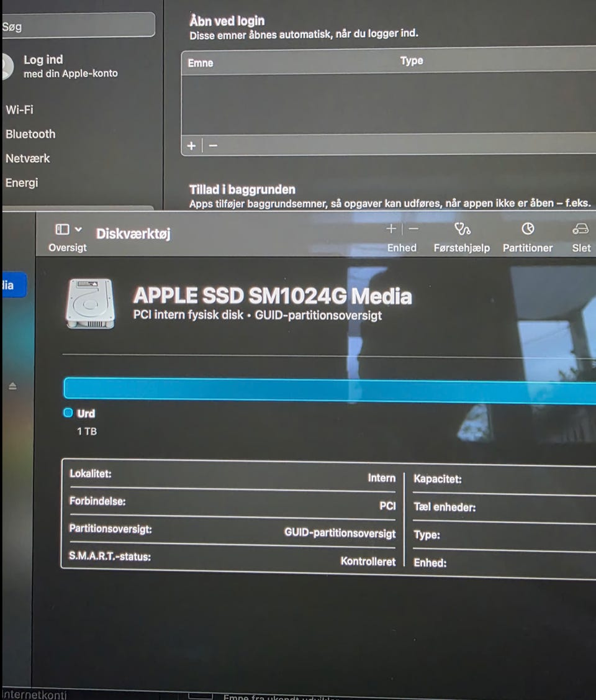Click the GUID-partitionsoversigt table value
This screenshot has width=596, height=700.
(x=340, y=533)
